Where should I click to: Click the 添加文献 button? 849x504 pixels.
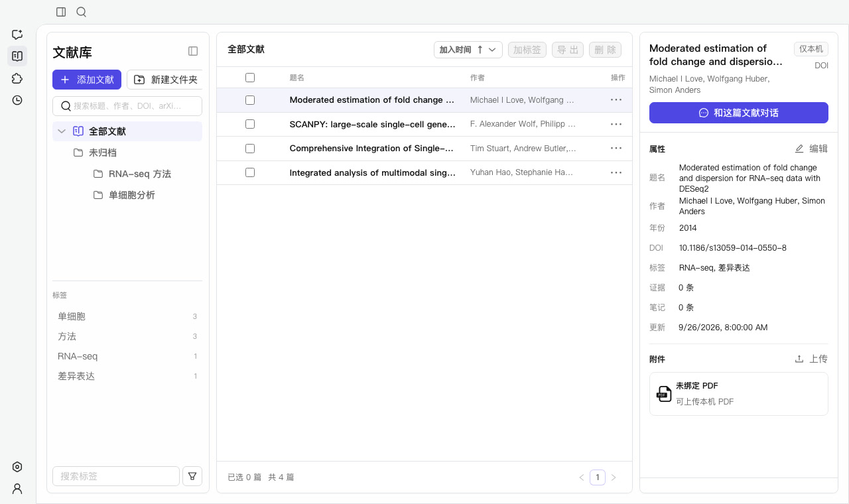pos(87,80)
